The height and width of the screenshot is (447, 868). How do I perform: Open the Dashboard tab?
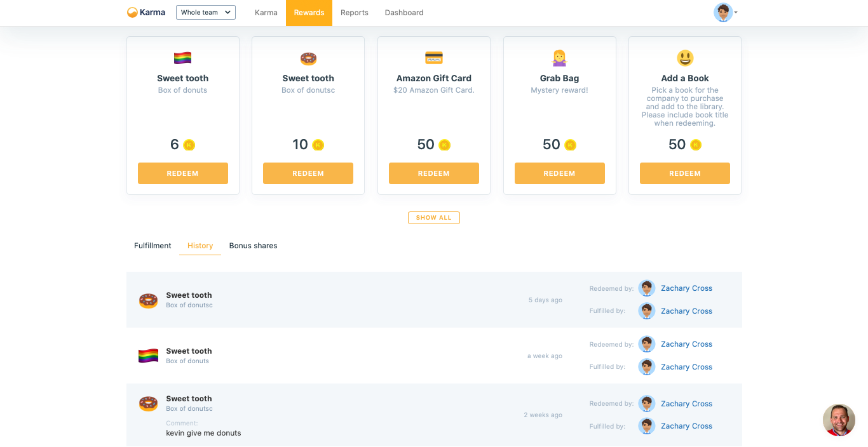(x=404, y=13)
